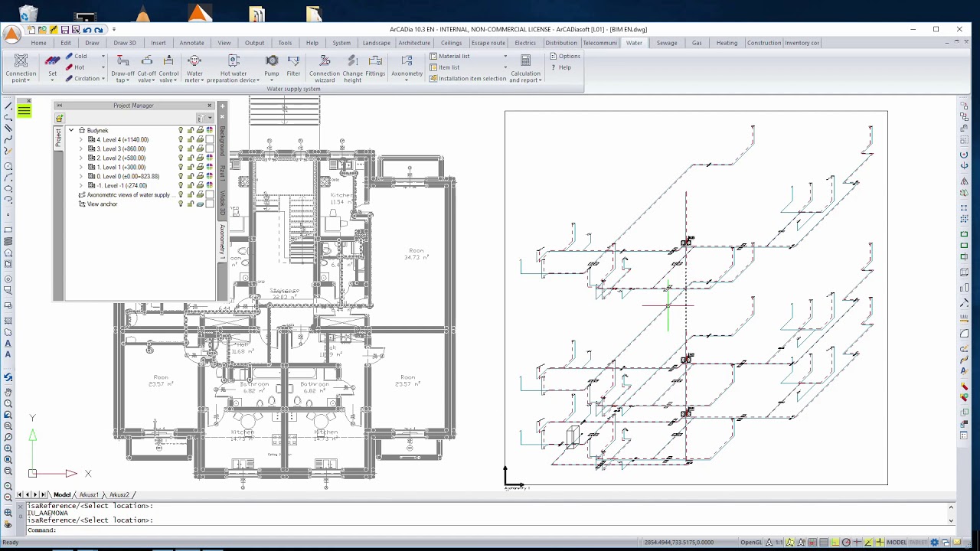980x551 pixels.
Task: Click the Change height tool
Action: pos(352,68)
